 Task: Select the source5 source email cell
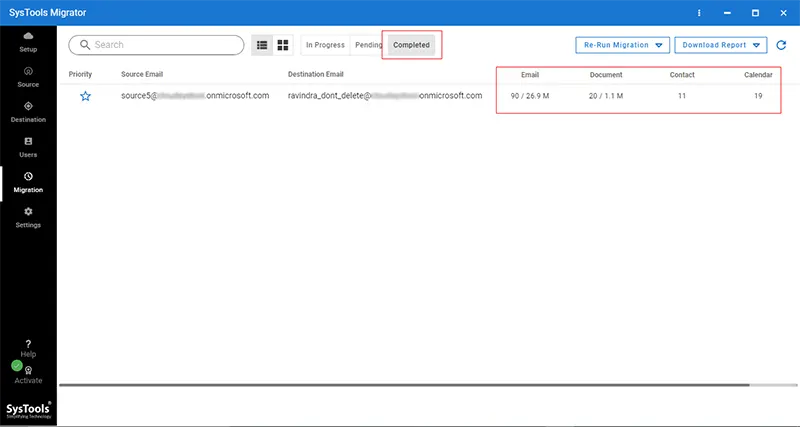(195, 95)
